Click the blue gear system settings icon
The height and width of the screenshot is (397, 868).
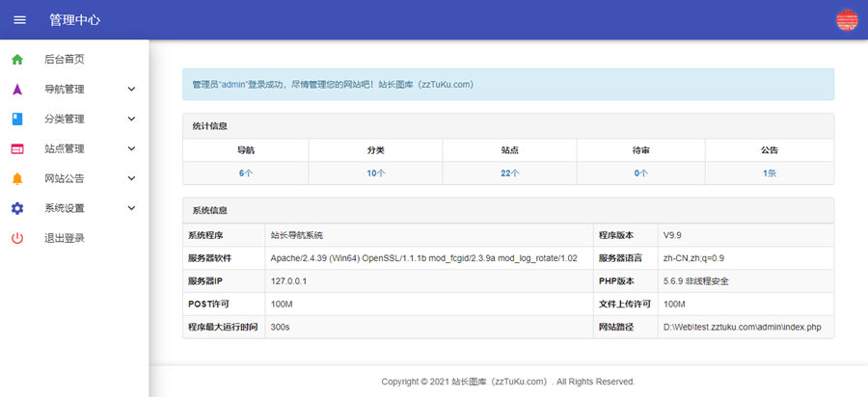click(x=17, y=208)
